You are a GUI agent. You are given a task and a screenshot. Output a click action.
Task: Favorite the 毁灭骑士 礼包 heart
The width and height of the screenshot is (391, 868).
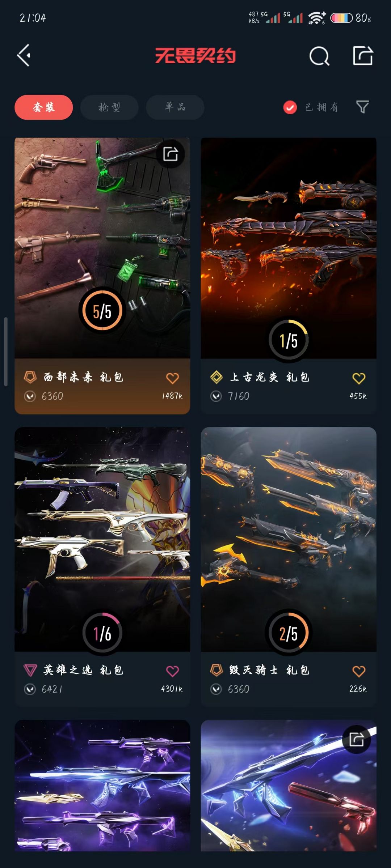pos(359,671)
